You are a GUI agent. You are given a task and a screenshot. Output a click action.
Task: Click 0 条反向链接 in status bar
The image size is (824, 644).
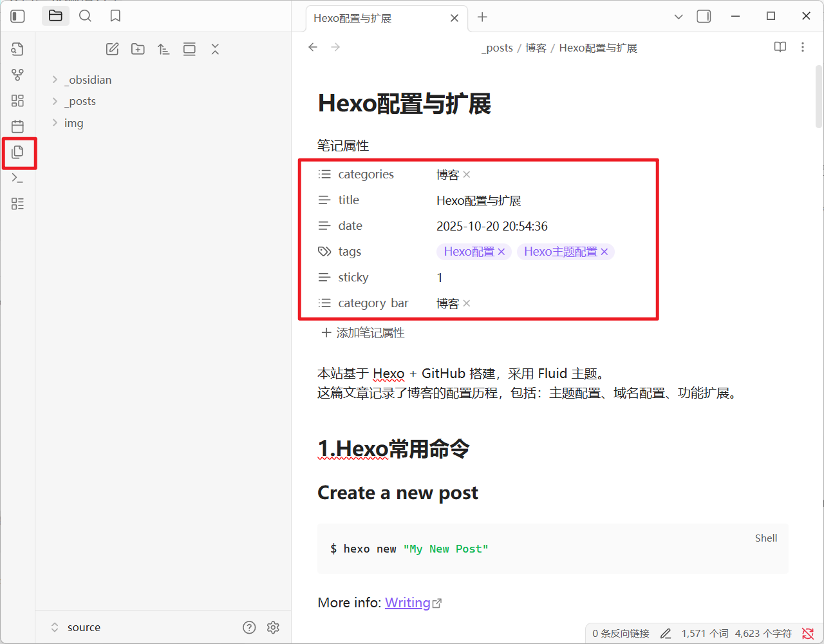coord(621,634)
